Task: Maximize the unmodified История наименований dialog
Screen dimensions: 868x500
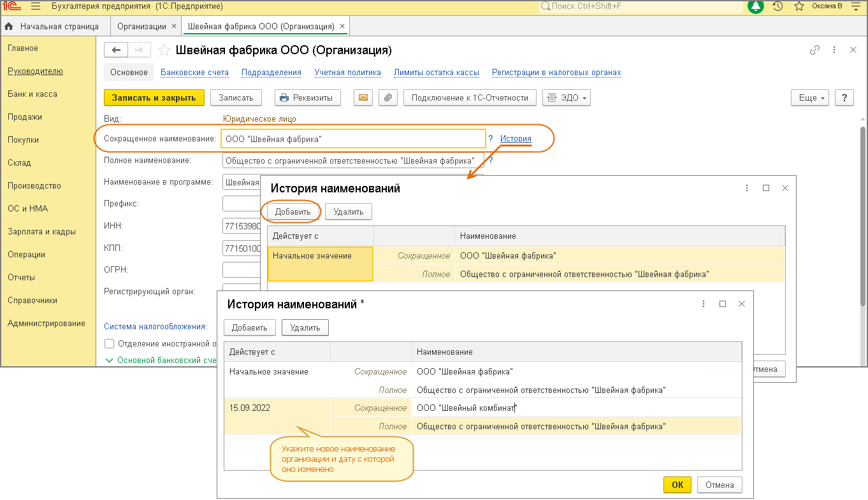Action: [x=766, y=188]
